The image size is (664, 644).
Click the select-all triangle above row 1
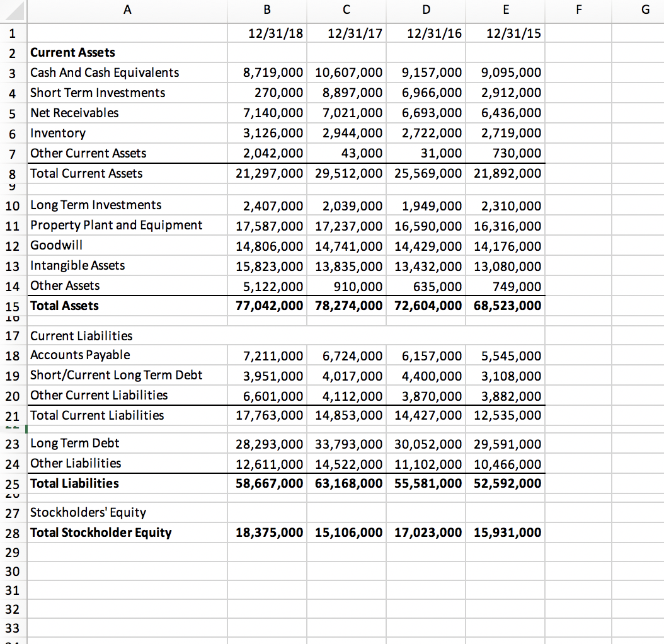[x=13, y=9]
